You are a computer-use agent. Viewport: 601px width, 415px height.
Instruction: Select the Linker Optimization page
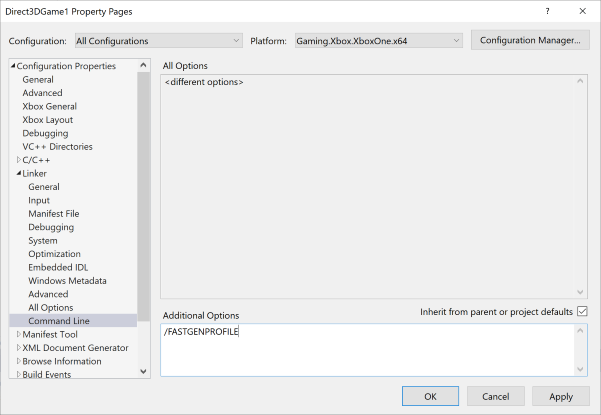(54, 254)
